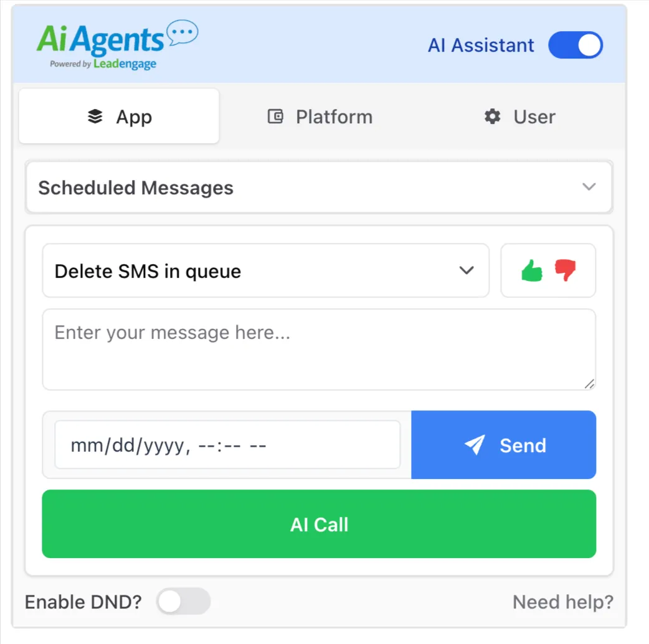Screen dimensions: 649x644
Task: Click the green thumbs up icon
Action: pos(532,271)
